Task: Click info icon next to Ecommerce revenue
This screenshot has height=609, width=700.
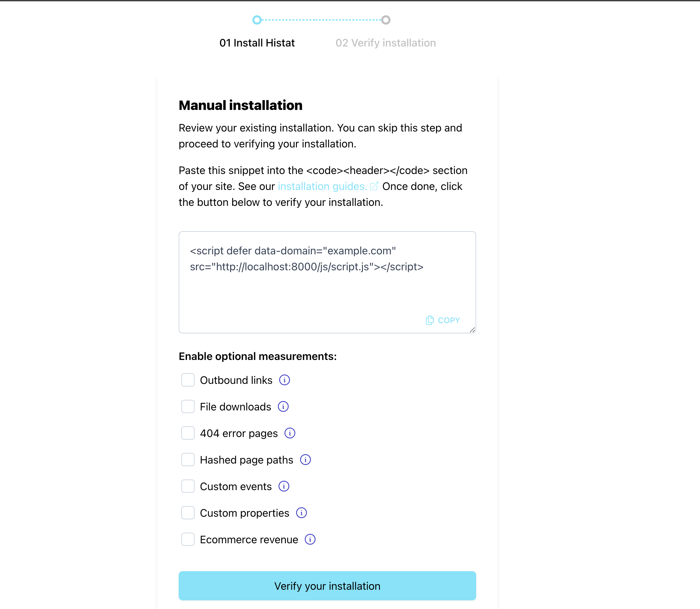Action: coord(309,539)
